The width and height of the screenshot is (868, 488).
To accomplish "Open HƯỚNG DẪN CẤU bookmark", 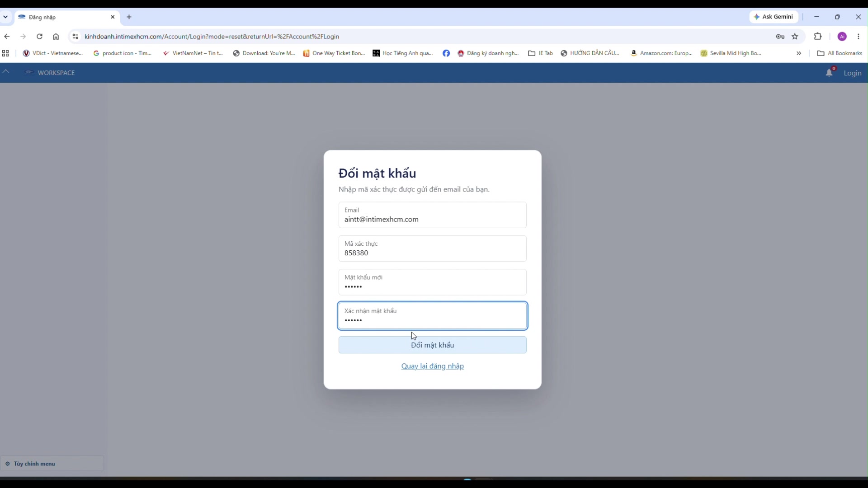I will (x=590, y=53).
